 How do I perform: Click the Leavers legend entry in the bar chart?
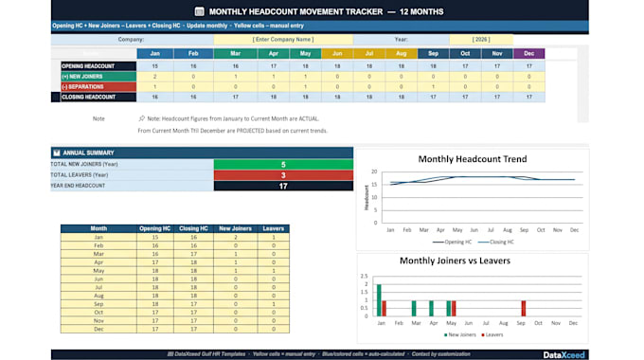pyautogui.click(x=492, y=335)
